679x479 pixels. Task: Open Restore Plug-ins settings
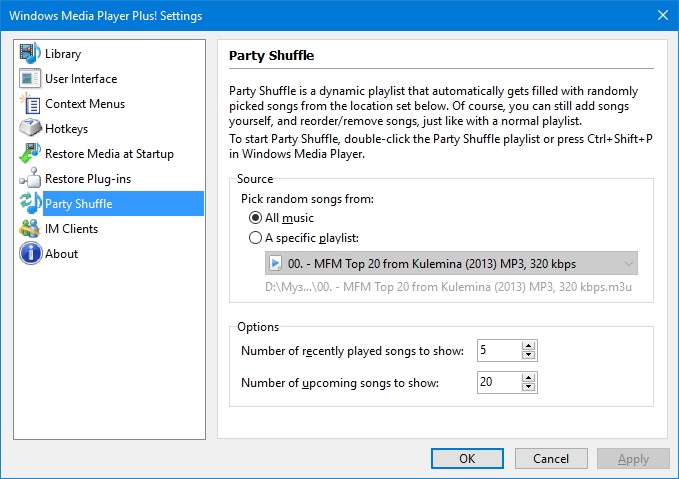pos(88,179)
